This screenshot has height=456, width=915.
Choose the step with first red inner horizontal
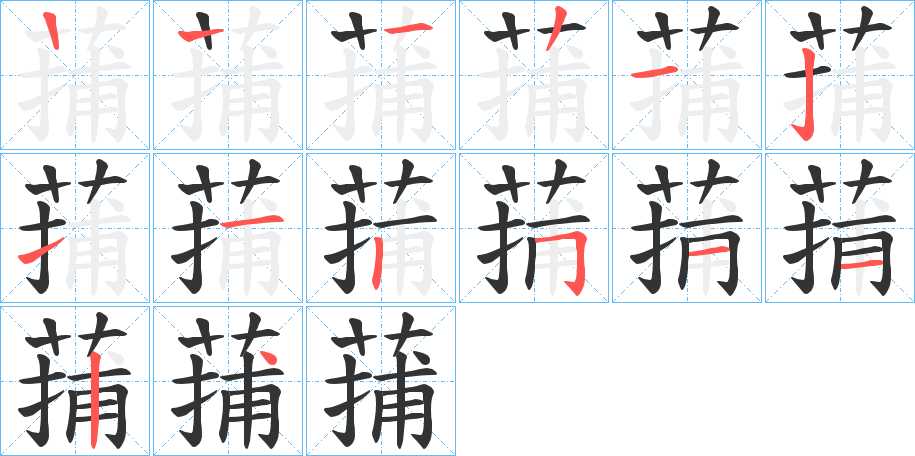pos(687,228)
